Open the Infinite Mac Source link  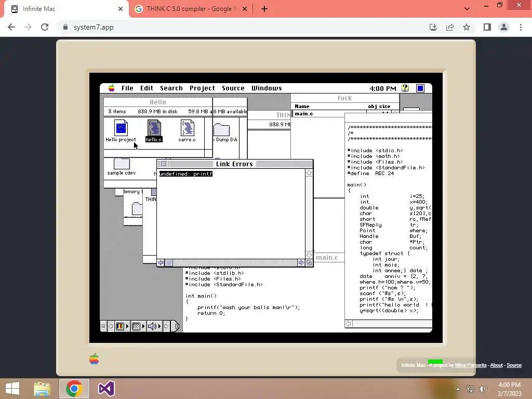514,365
